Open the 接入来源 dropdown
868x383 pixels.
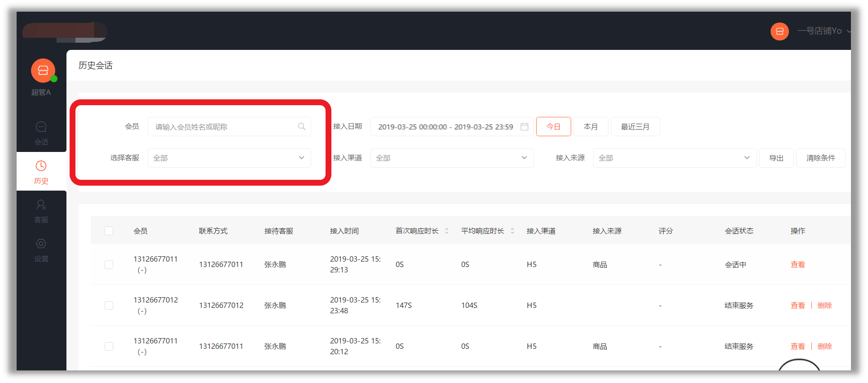click(674, 158)
